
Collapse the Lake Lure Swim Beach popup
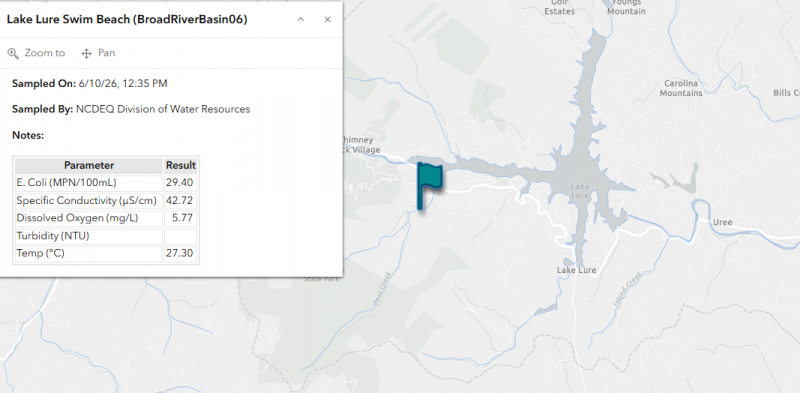point(301,19)
